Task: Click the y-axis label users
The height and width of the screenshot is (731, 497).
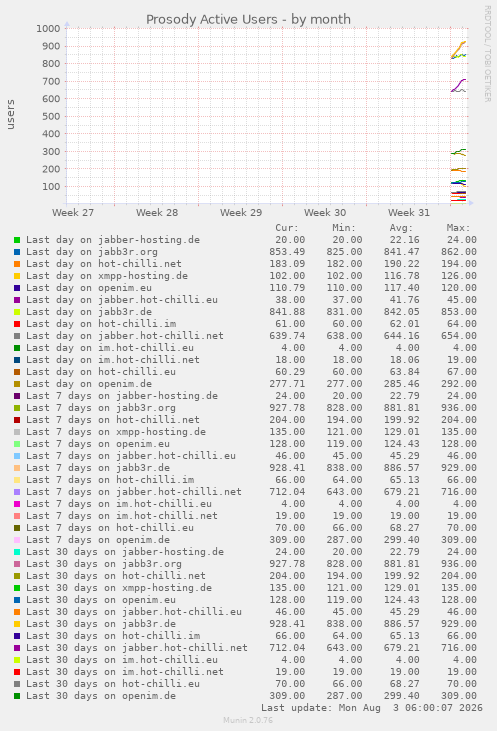Action: click(x=10, y=114)
